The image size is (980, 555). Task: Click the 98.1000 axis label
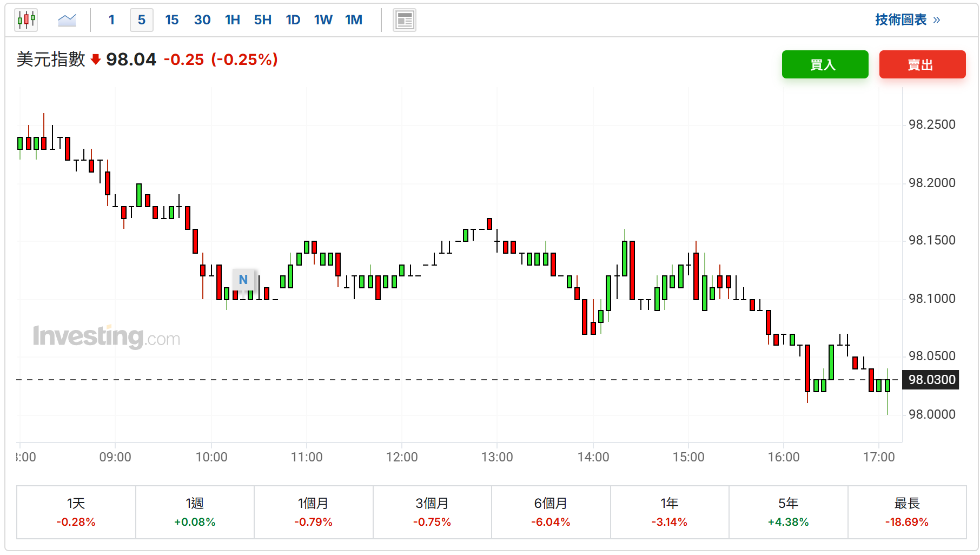tap(932, 299)
